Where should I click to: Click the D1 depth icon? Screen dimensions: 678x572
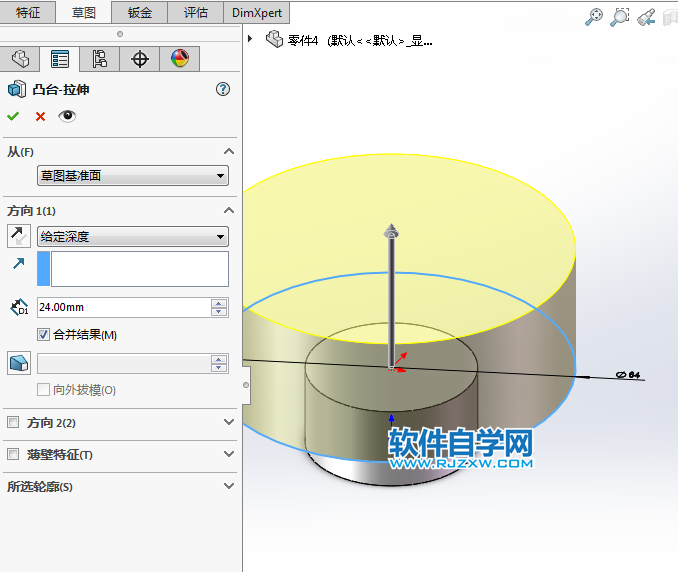point(19,307)
